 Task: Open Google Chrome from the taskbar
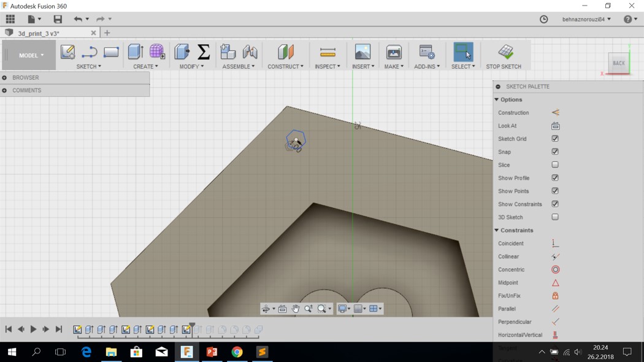(237, 352)
